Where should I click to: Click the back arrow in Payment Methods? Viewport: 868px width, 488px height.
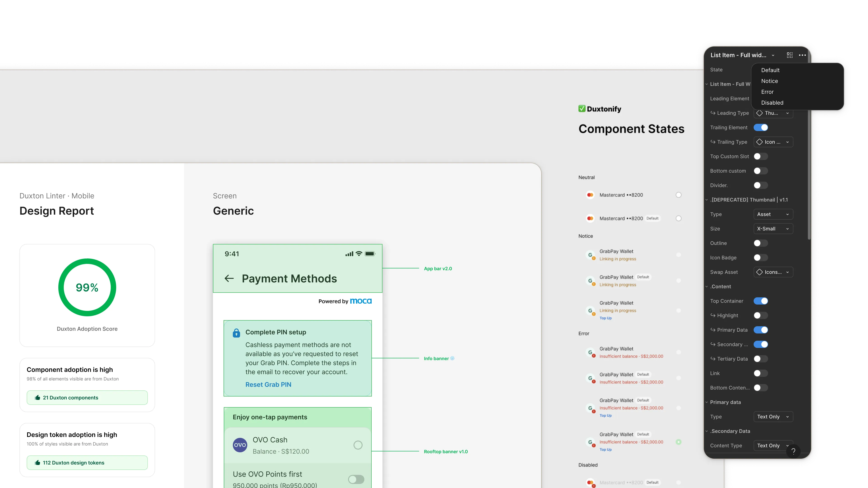pyautogui.click(x=229, y=279)
